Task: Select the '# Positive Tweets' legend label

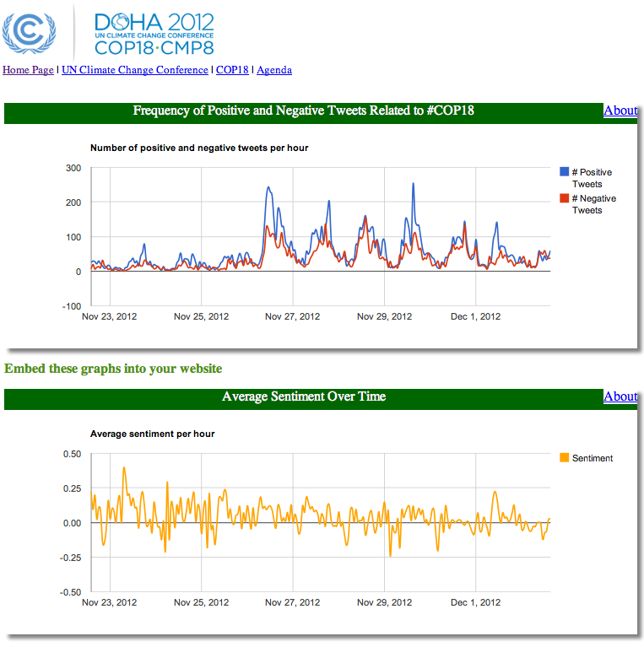Action: [x=591, y=178]
